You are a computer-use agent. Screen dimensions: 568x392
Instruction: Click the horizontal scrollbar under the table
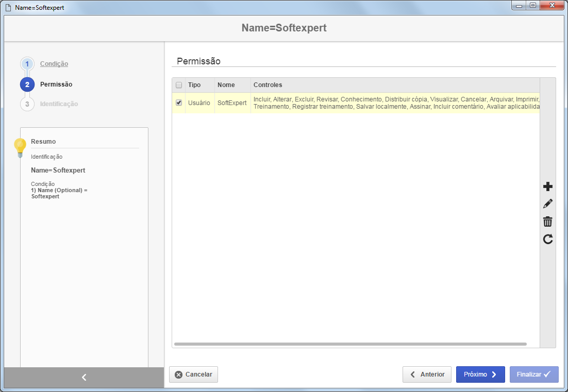350,344
